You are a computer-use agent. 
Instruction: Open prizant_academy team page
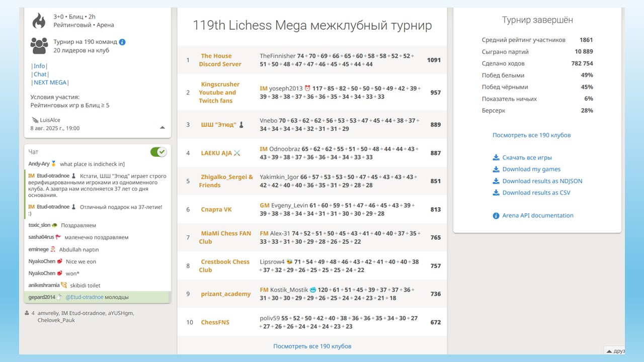pos(226,294)
